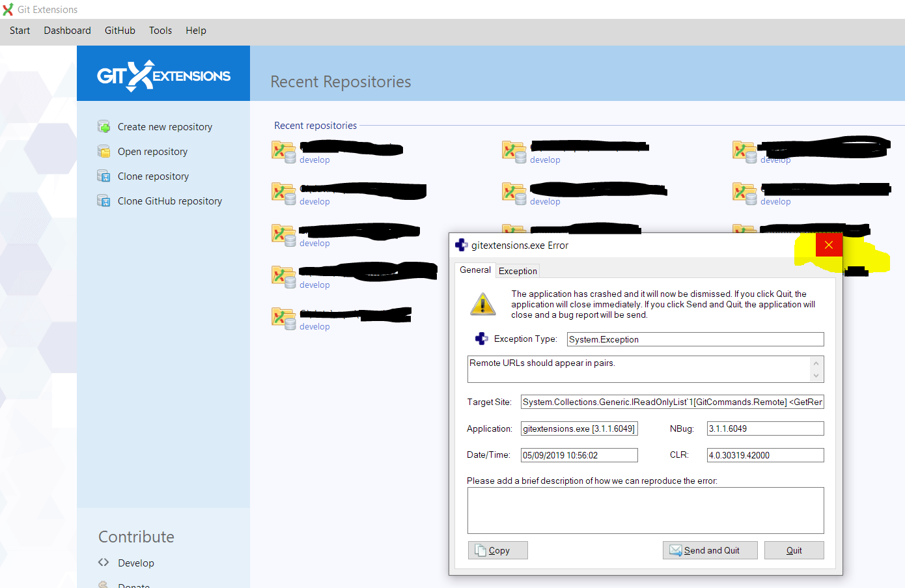
Task: Click the bug description text field
Action: pos(645,510)
